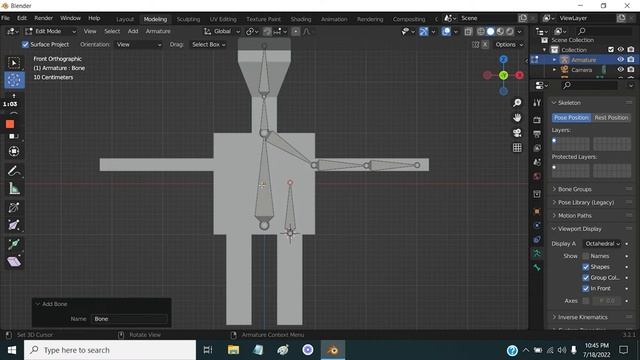Select the Shear tool icon

tap(14, 262)
